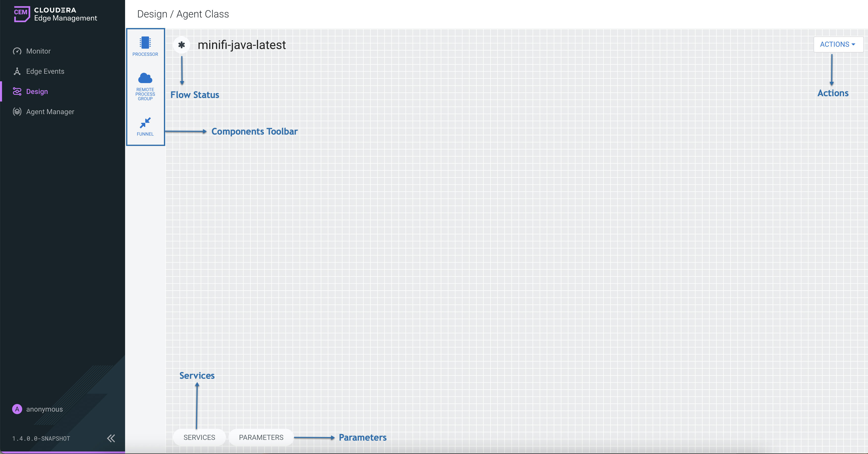This screenshot has height=454, width=868.
Task: Click the Monitor gauge icon in sidebar
Action: point(17,51)
